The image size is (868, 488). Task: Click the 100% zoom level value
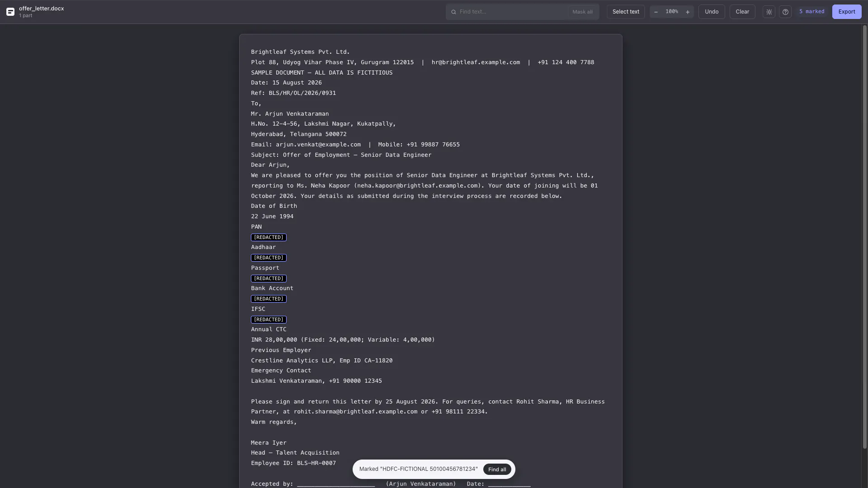(672, 12)
